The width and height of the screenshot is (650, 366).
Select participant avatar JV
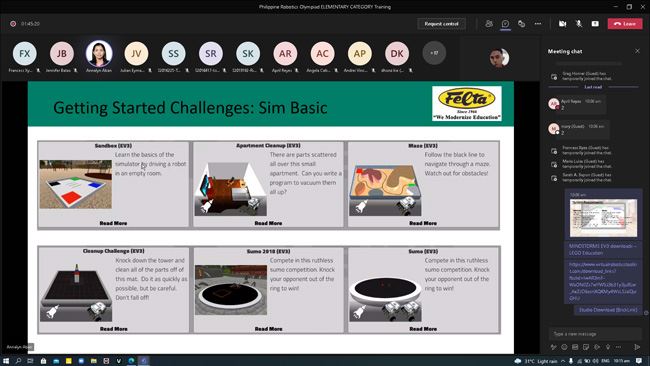(x=136, y=53)
